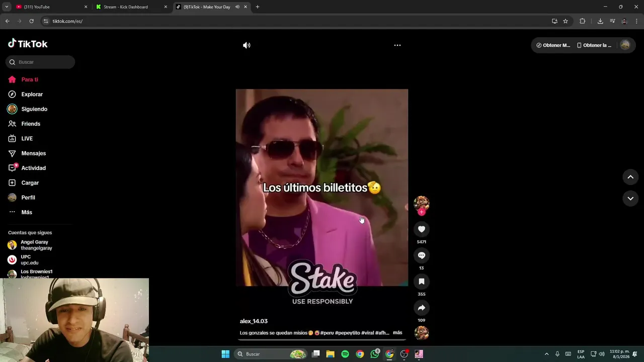Viewport: 644px width, 362px height.
Task: Open the taskbar volume control
Action: pyautogui.click(x=602, y=354)
